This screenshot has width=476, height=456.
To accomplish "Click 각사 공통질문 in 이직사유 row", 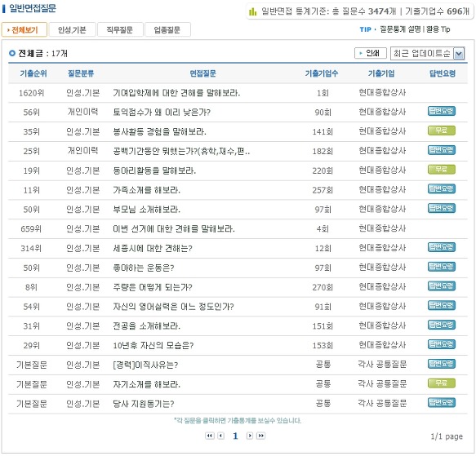I will [382, 365].
